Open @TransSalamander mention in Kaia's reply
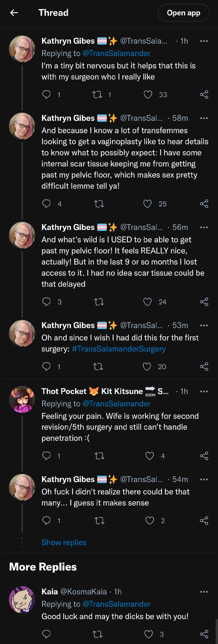 click(116, 604)
